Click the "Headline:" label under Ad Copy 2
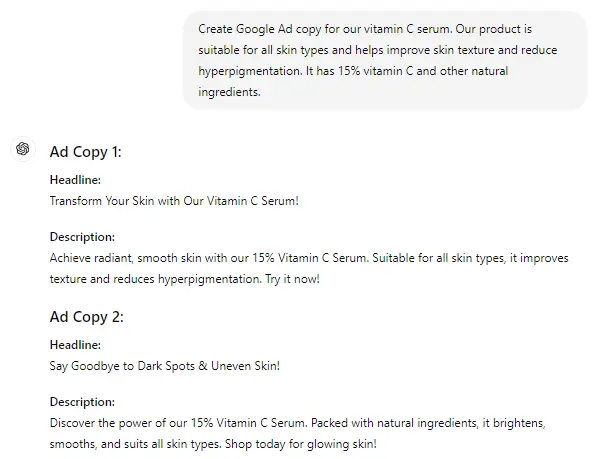The height and width of the screenshot is (459, 608). pos(75,345)
